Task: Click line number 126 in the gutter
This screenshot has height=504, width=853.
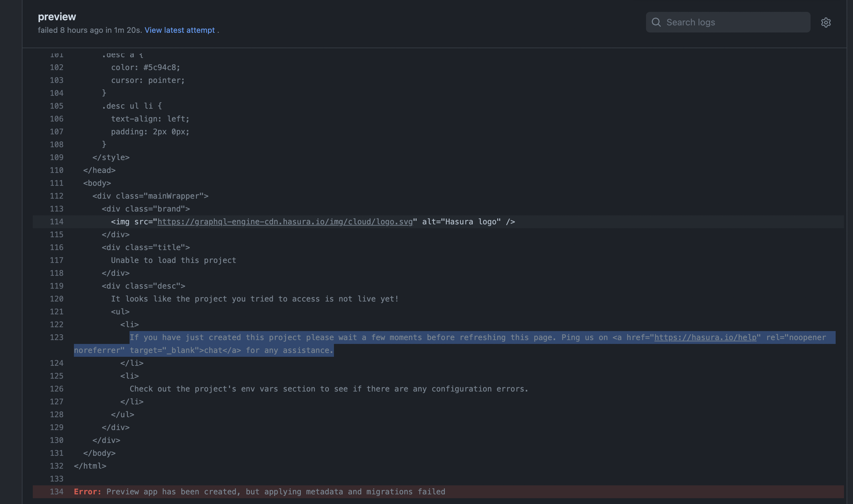Action: (x=56, y=389)
